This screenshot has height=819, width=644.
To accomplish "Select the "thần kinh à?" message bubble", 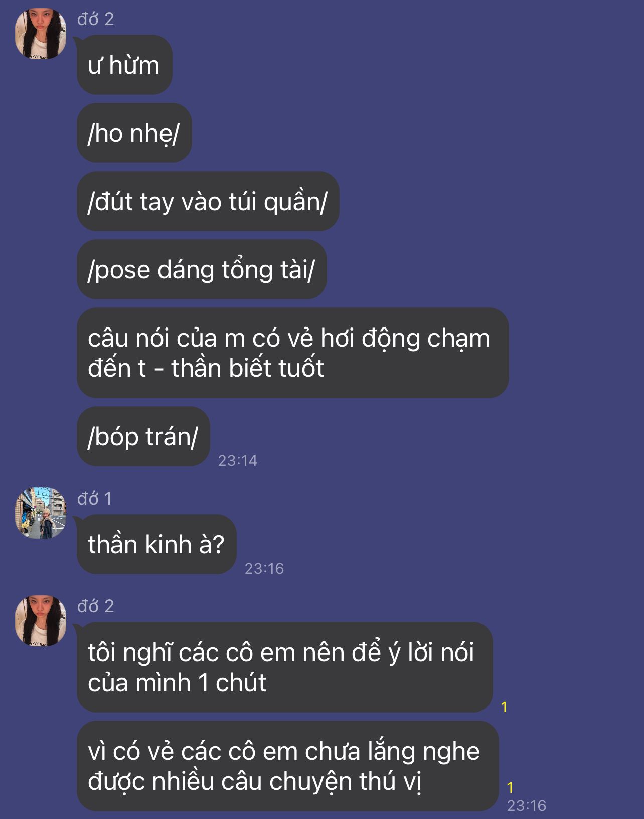I will [x=156, y=544].
